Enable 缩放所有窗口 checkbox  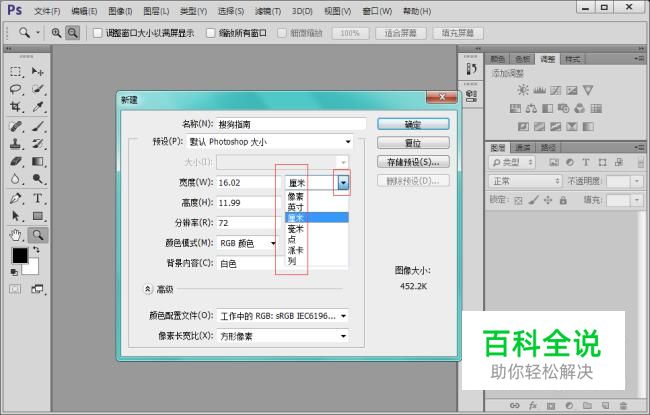point(211,33)
